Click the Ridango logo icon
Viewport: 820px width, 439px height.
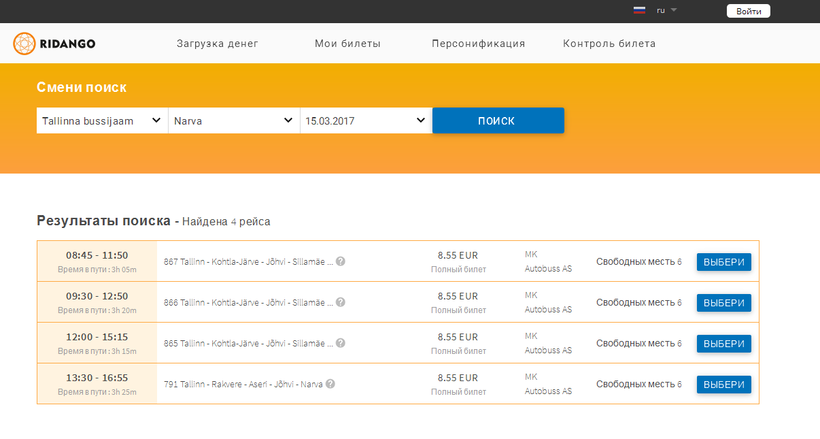pyautogui.click(x=25, y=44)
